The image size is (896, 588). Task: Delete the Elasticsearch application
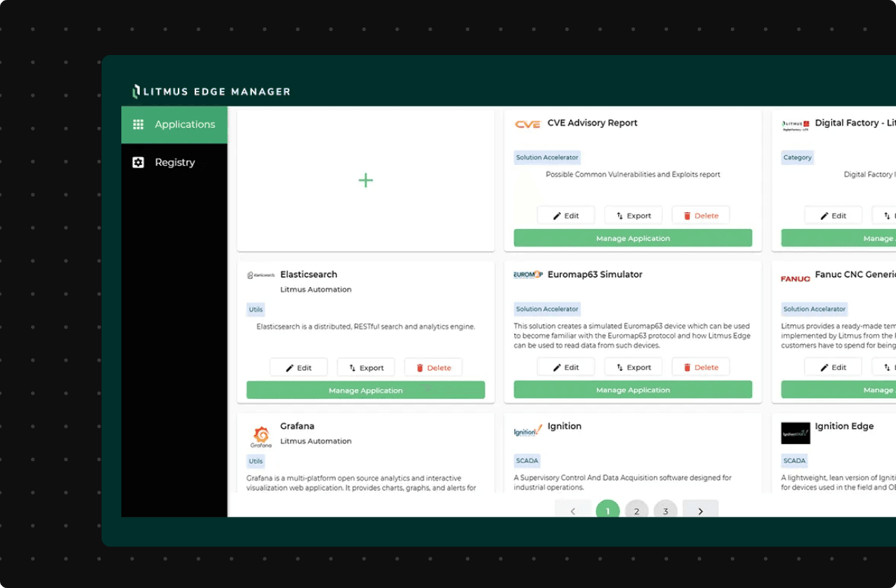point(432,367)
